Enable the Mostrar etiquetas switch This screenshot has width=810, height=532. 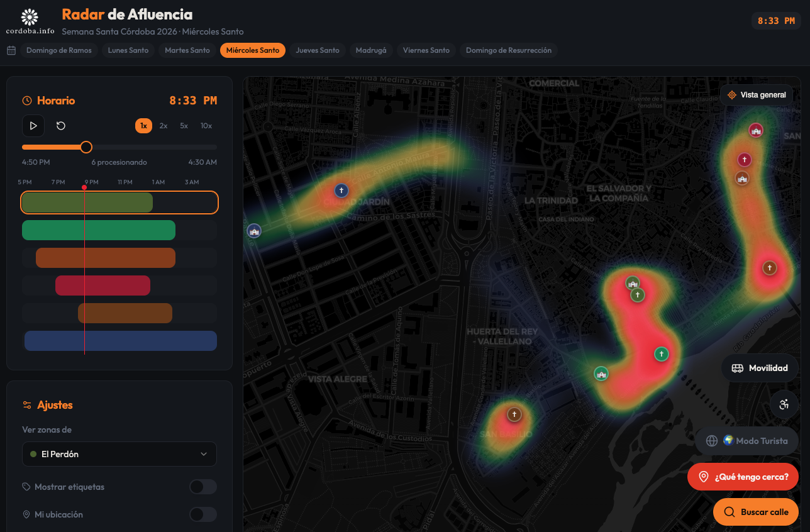pos(203,487)
